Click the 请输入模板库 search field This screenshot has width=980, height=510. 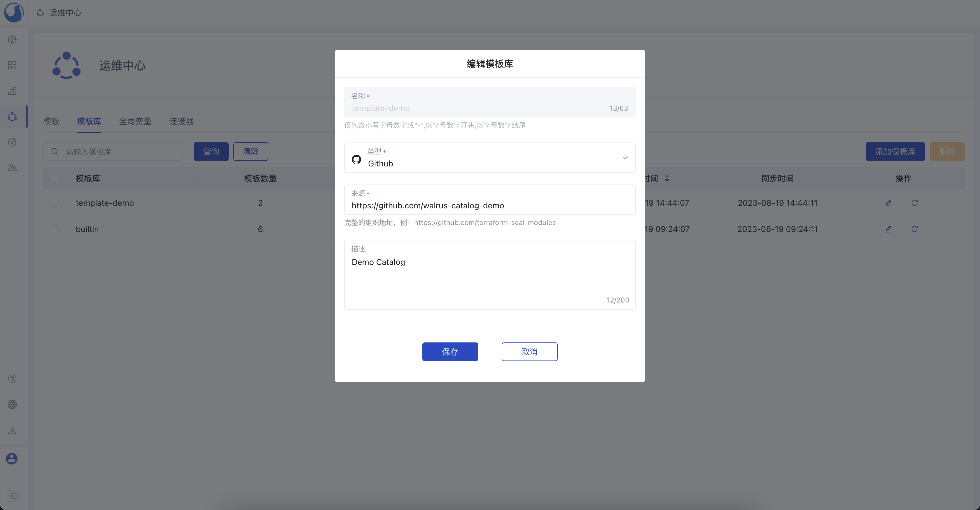coord(113,152)
